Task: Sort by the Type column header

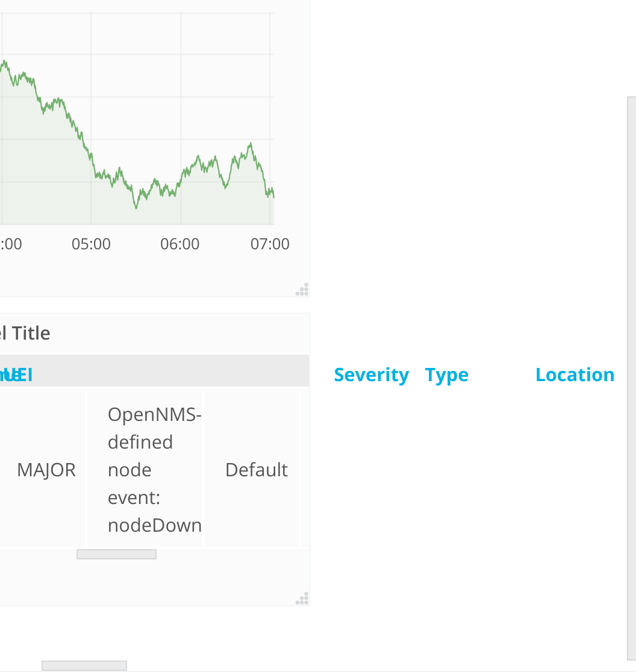Action: coord(446,375)
